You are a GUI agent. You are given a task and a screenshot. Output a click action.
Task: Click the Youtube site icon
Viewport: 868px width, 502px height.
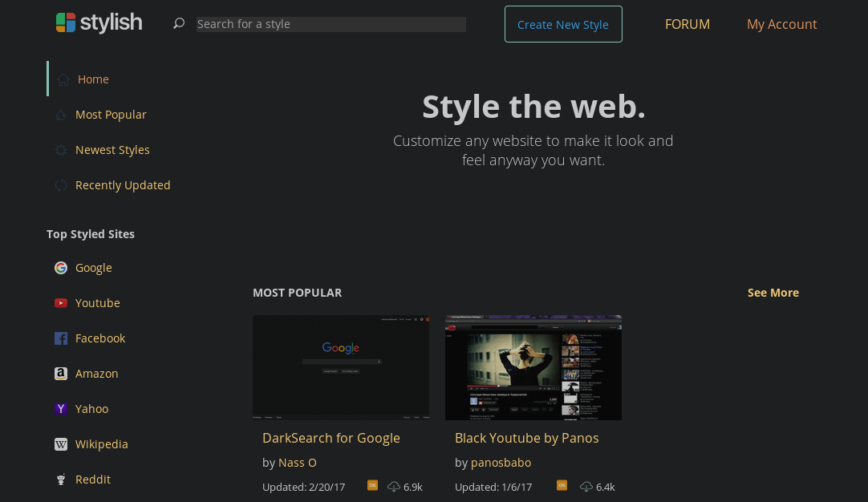pyautogui.click(x=61, y=303)
